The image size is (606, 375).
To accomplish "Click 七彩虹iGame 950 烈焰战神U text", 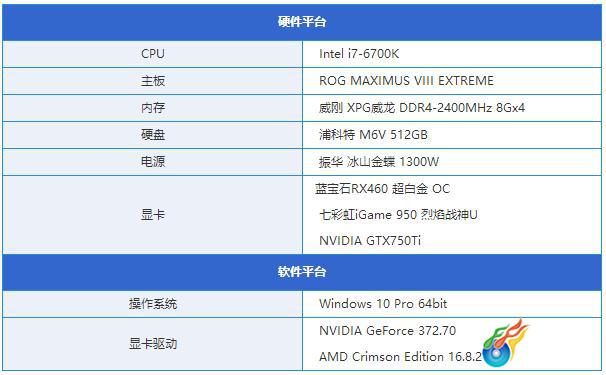I will [x=398, y=215].
